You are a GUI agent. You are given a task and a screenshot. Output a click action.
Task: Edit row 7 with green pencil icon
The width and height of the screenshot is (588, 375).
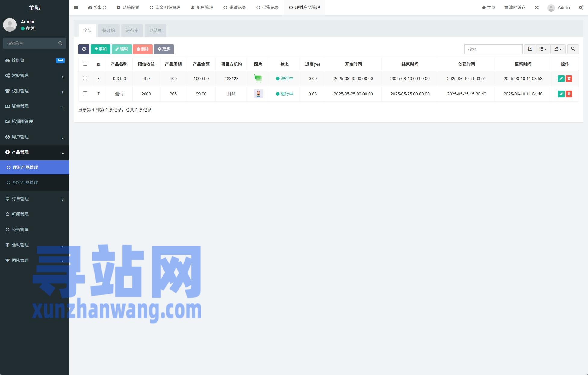tap(561, 94)
